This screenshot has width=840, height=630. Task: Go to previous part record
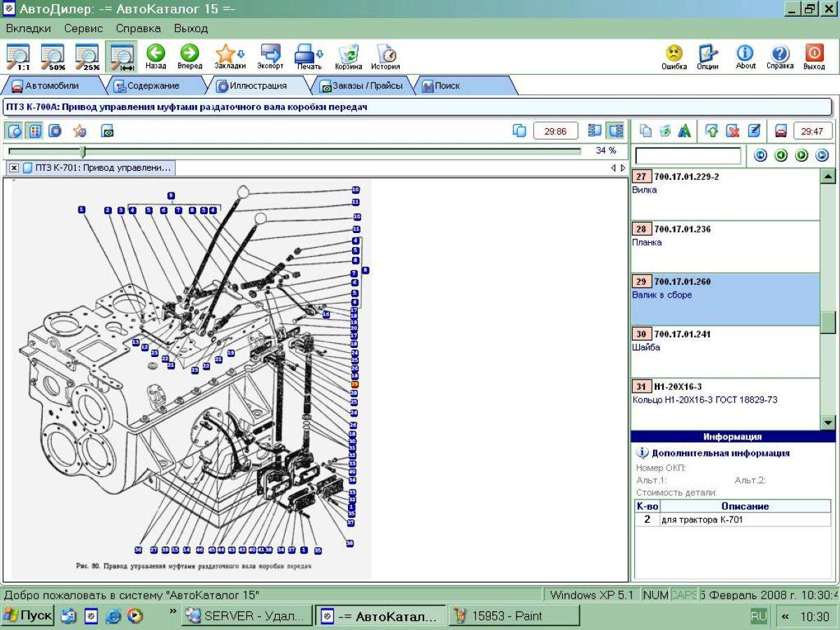[781, 155]
